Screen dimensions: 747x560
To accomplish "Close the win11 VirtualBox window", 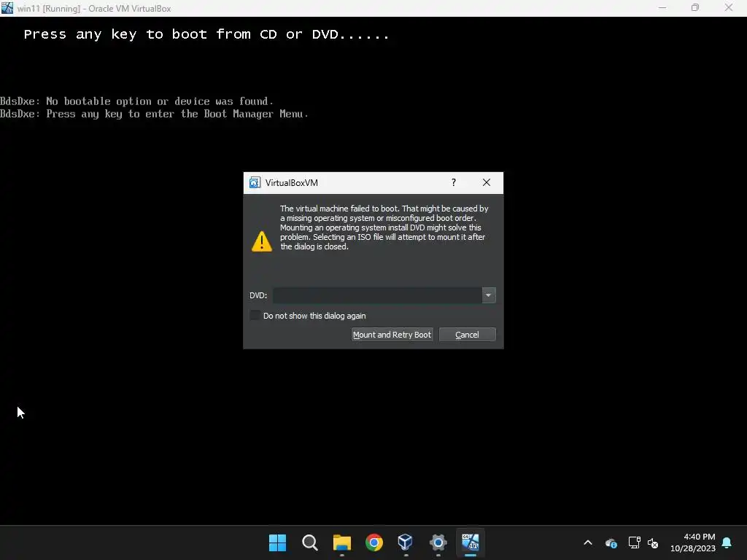I will [729, 7].
